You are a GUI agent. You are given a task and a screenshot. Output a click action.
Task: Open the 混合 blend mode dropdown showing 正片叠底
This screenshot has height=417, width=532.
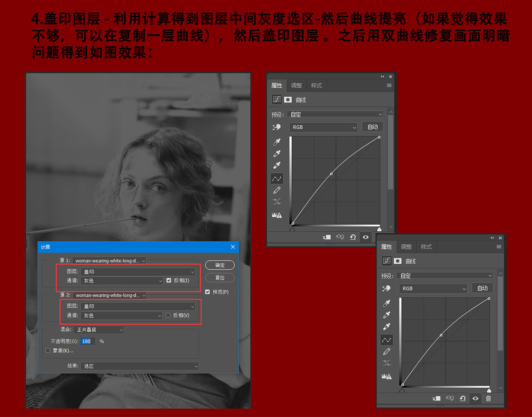[x=99, y=330]
